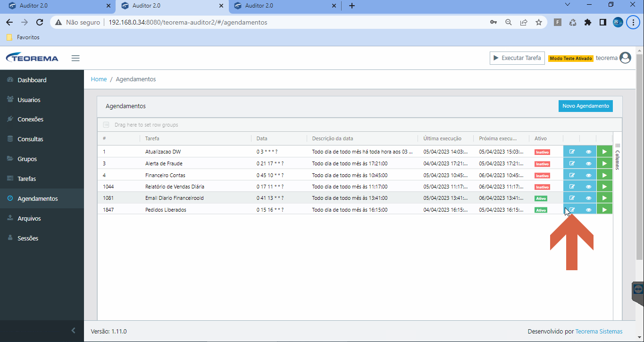Edit the Atualizacao DW schedule
The image size is (644, 342).
click(x=572, y=152)
